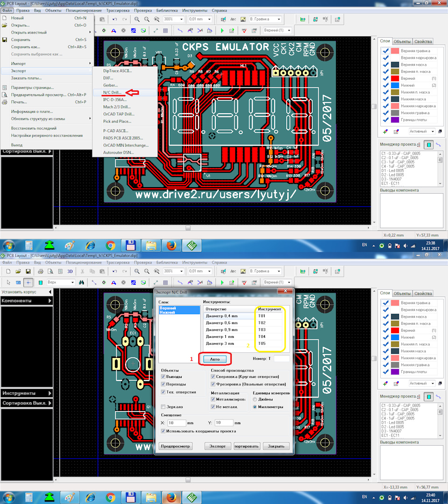The height and width of the screenshot is (504, 448).
Task: Switch to the Объекты tab in the lower window
Action: (402, 294)
